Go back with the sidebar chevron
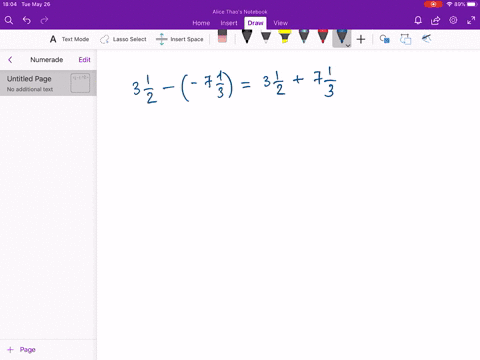This screenshot has height=360, width=480. (10, 60)
